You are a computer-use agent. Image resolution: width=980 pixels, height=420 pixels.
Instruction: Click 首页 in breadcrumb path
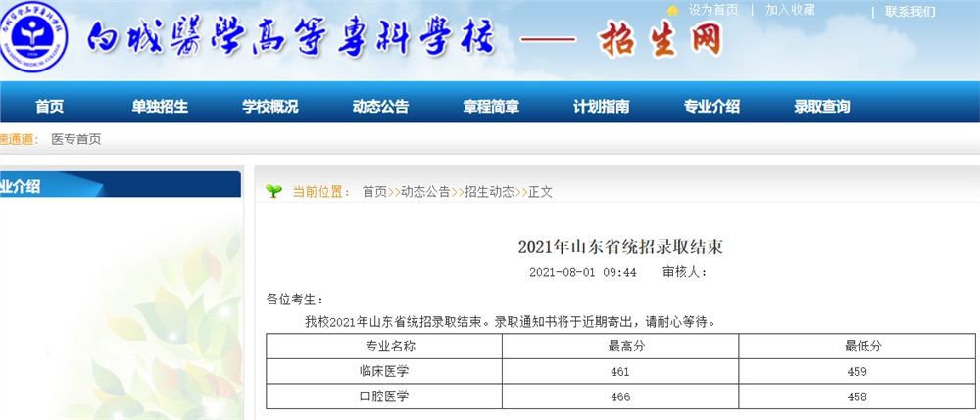[x=375, y=192]
